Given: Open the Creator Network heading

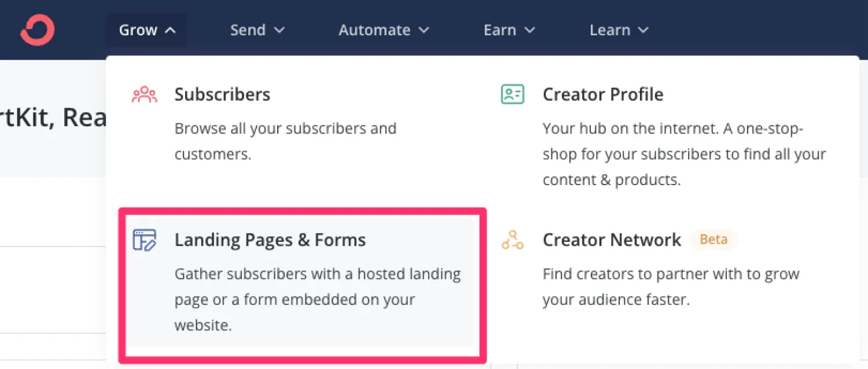Looking at the screenshot, I should (612, 239).
